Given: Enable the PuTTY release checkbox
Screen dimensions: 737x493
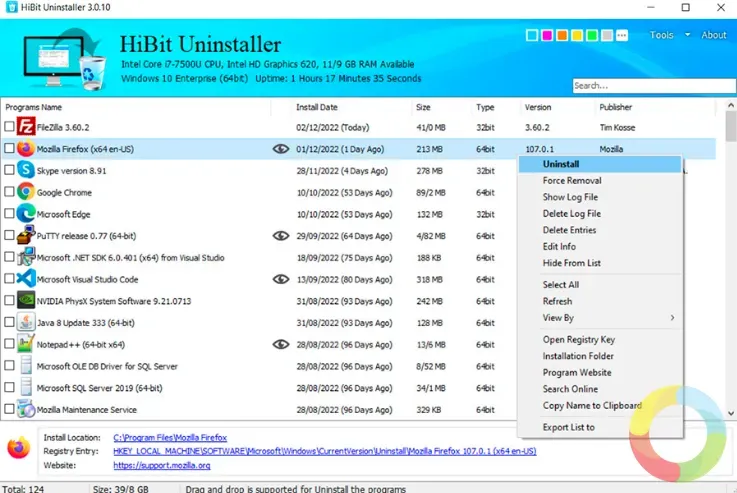Looking at the screenshot, I should tap(9, 235).
